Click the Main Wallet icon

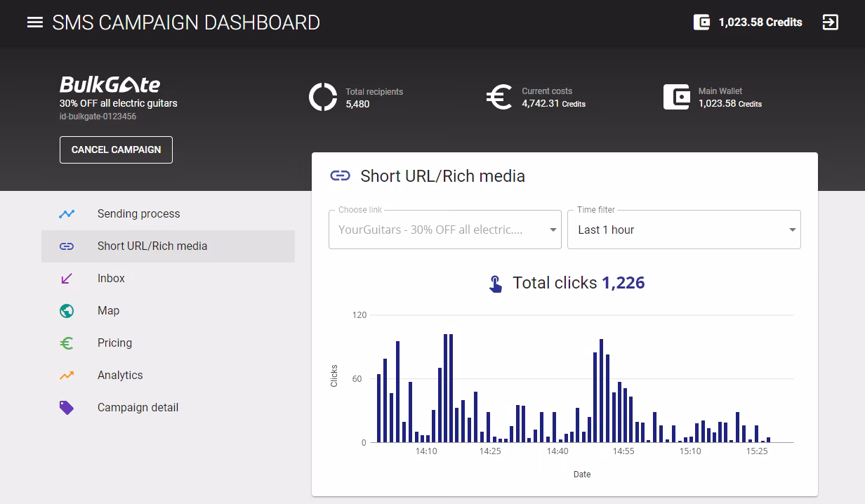(677, 97)
